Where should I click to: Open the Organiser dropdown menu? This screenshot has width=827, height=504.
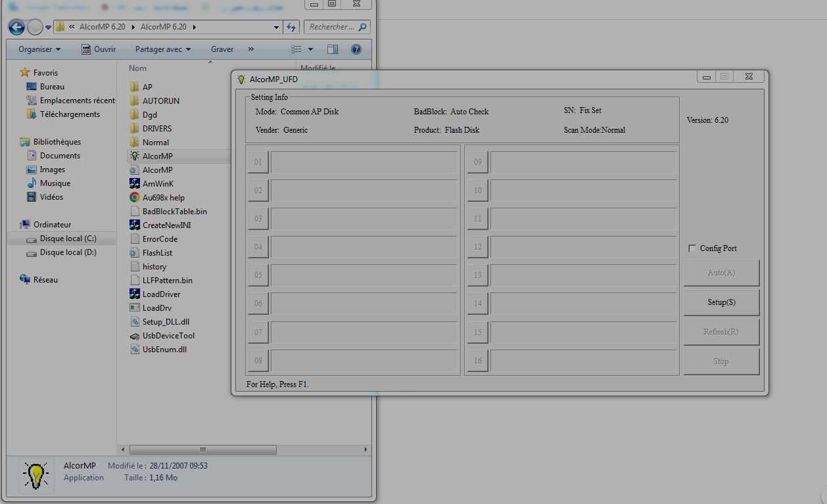tap(39, 49)
